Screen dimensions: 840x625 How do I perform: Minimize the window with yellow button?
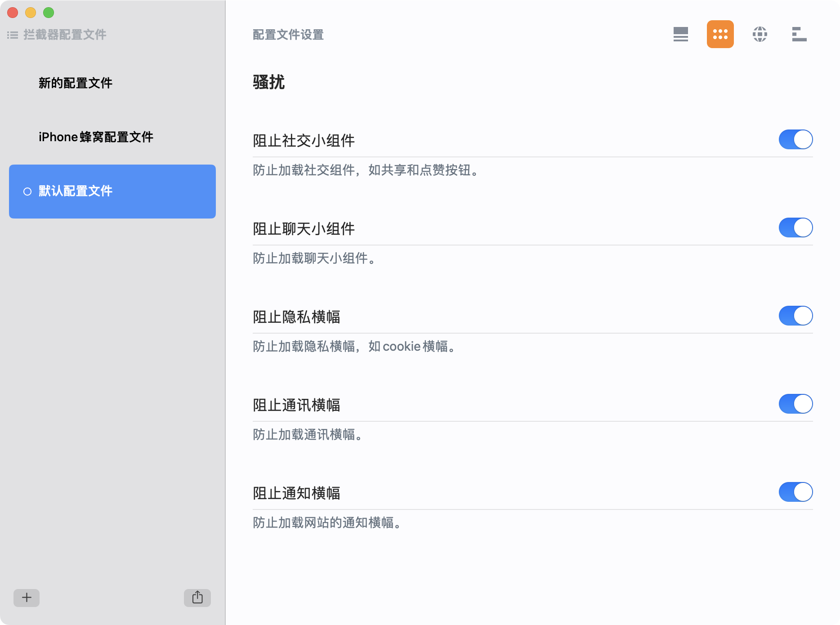[31, 13]
